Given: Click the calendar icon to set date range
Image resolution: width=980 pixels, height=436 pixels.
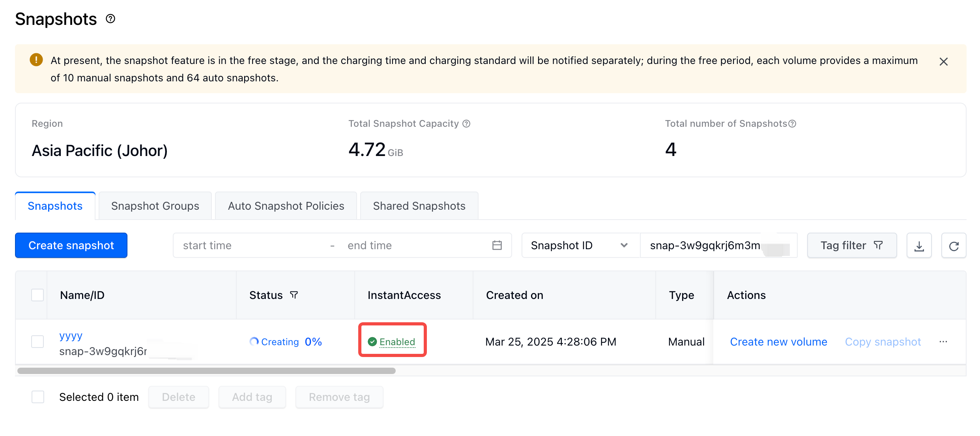Looking at the screenshot, I should click(x=497, y=245).
